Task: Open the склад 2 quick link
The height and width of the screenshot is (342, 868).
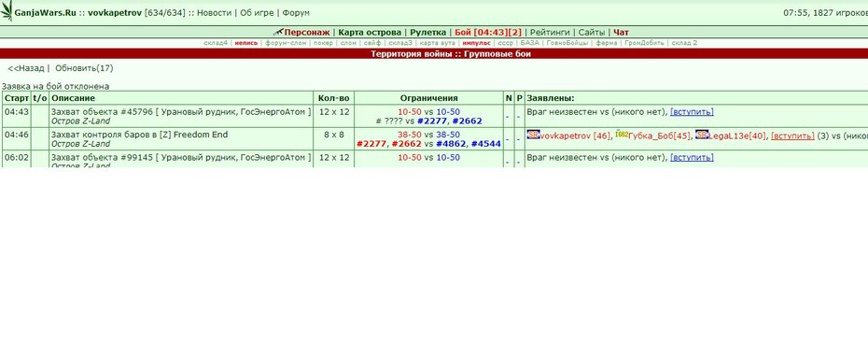Action: coord(684,43)
